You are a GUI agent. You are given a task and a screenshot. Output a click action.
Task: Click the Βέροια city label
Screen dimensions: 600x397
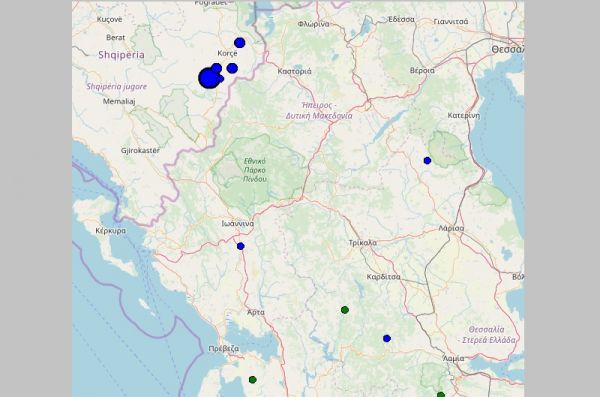(422, 70)
